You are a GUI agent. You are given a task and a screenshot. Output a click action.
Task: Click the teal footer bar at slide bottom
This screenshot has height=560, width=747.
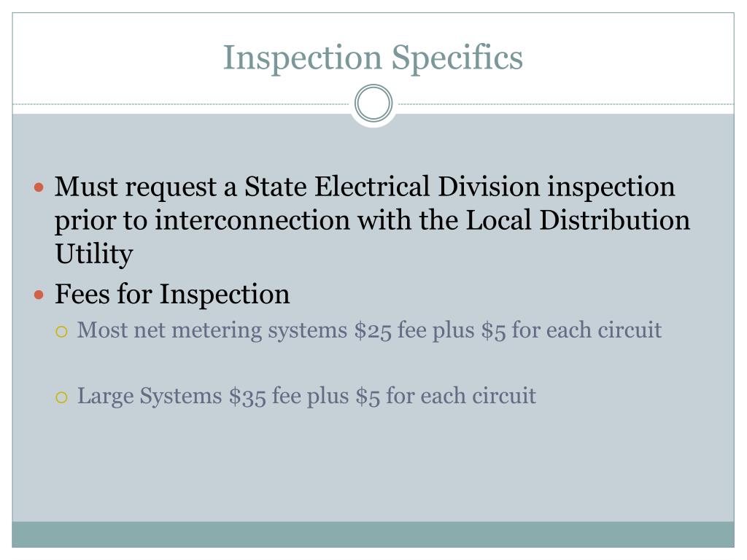pyautogui.click(x=373, y=534)
